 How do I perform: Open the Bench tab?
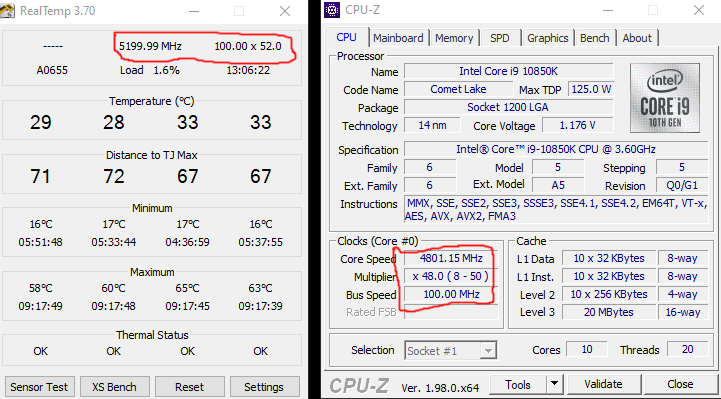[595, 38]
